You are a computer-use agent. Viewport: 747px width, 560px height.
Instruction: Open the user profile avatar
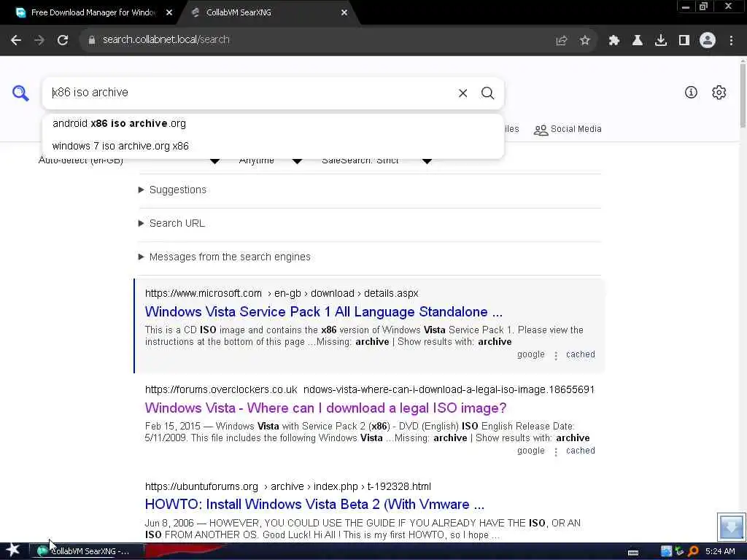coord(708,41)
